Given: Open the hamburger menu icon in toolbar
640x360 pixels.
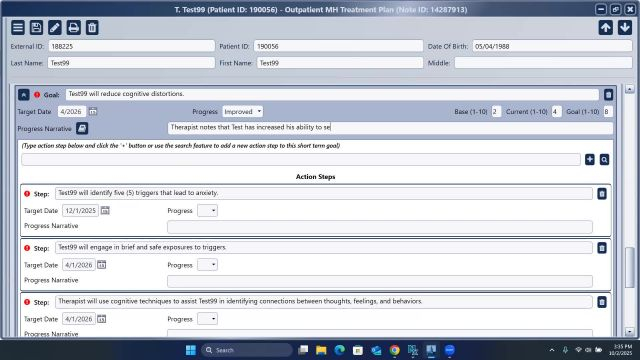Looking at the screenshot, I should (18, 27).
